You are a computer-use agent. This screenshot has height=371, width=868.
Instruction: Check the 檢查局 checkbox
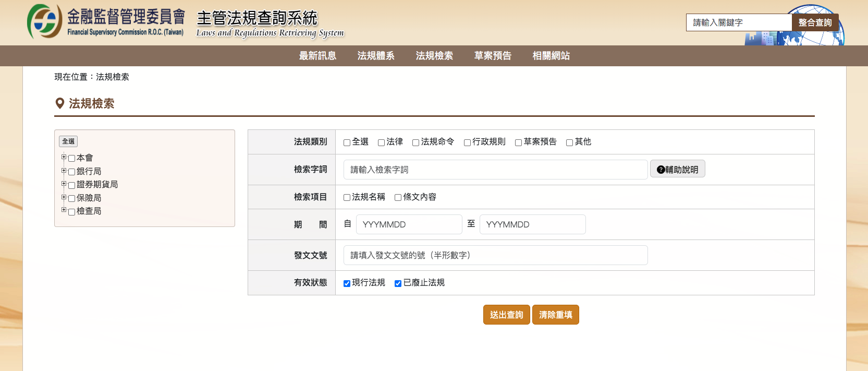pos(72,212)
